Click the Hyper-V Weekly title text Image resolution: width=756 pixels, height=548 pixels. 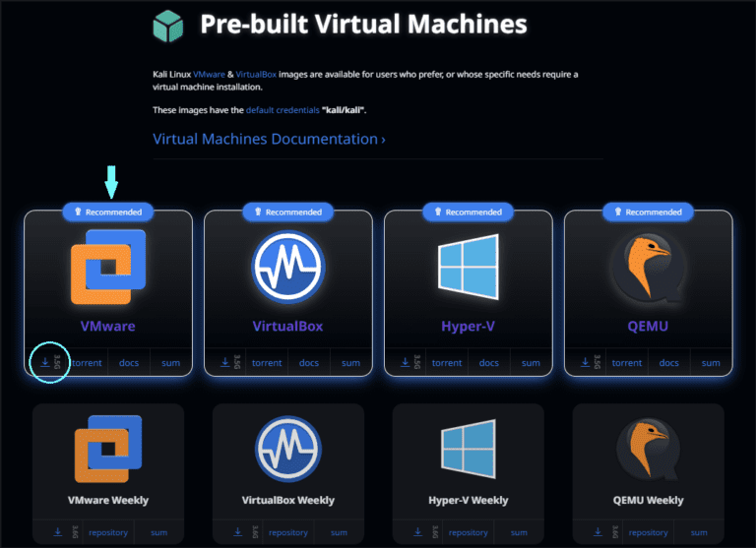tap(469, 501)
